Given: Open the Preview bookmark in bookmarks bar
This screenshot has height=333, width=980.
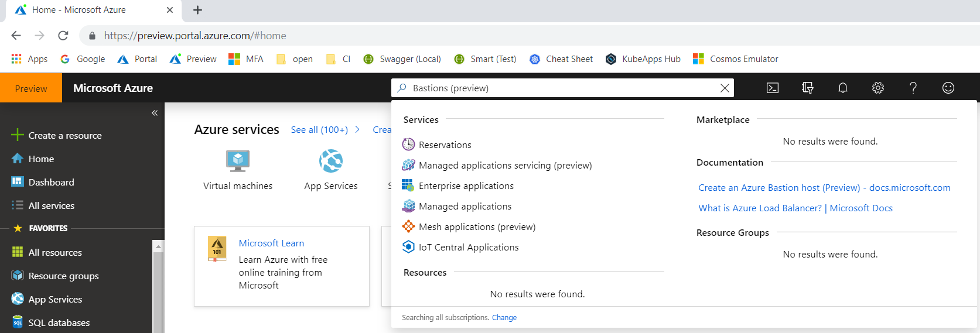Looking at the screenshot, I should (x=193, y=59).
